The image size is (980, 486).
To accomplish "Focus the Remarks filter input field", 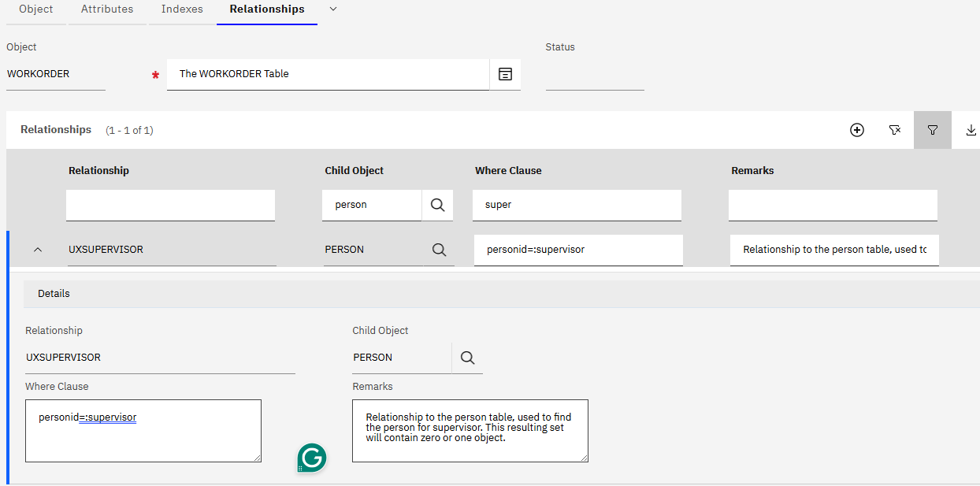I will [833, 205].
